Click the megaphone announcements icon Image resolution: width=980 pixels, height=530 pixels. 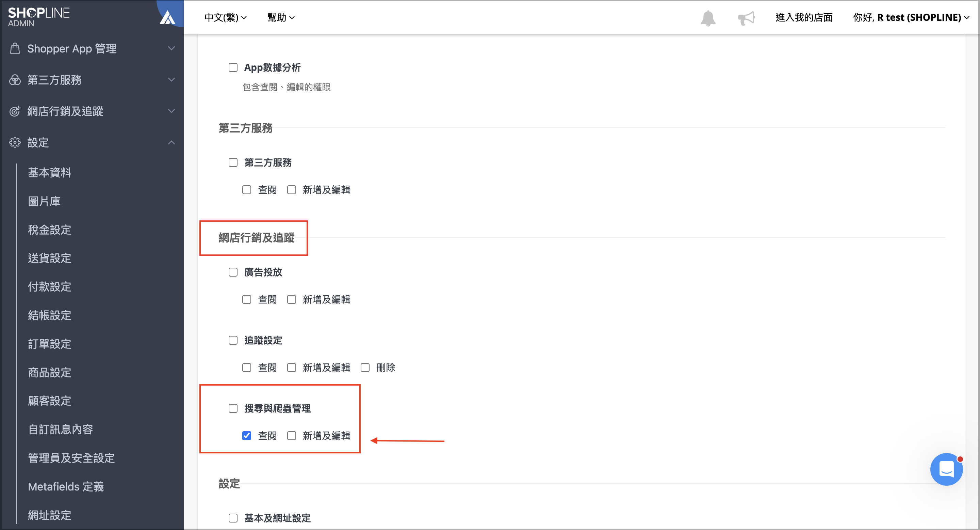coord(746,17)
